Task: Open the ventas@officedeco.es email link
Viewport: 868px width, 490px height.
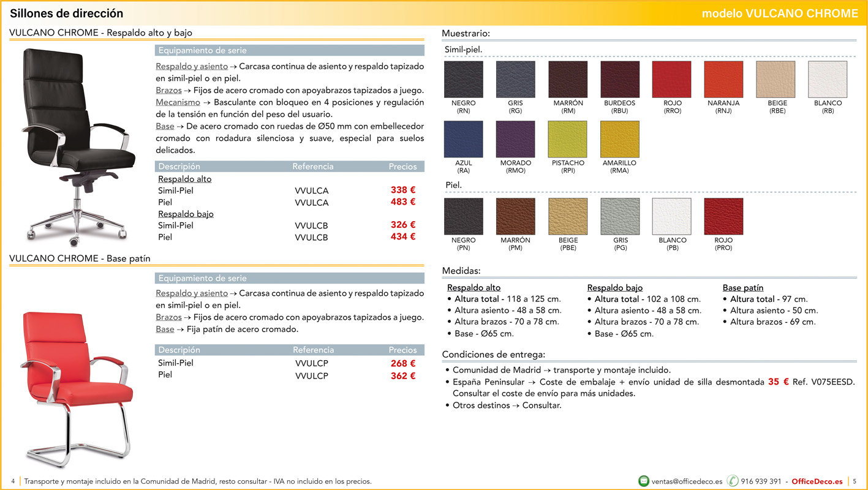Action: [x=687, y=481]
